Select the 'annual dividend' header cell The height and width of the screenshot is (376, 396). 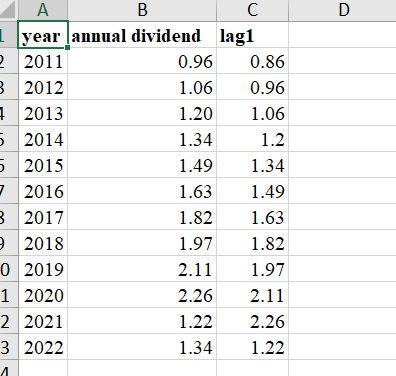(142, 35)
